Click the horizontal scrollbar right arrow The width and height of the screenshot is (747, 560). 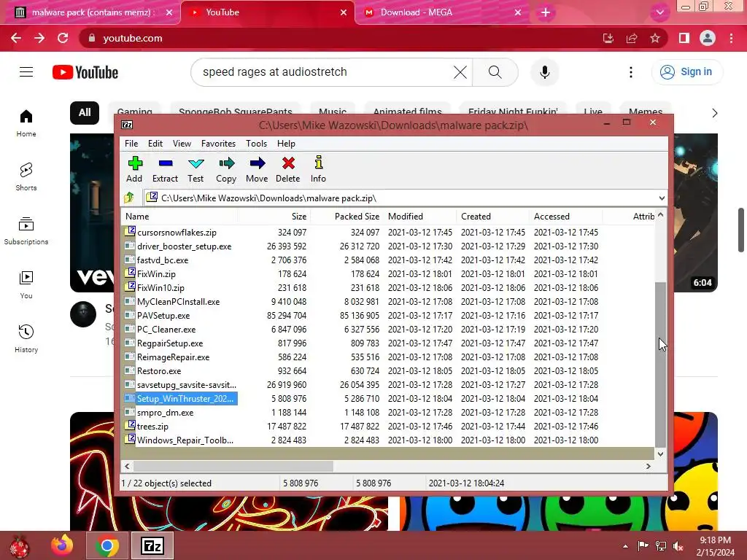tap(648, 466)
